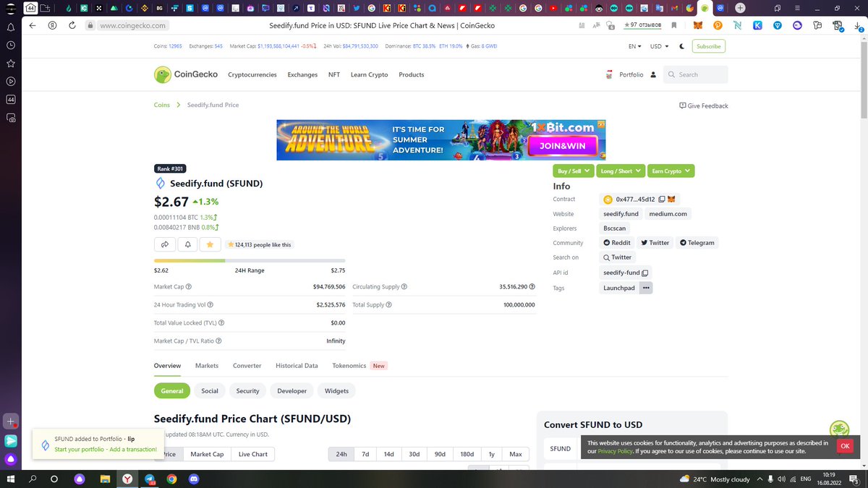Image resolution: width=868 pixels, height=488 pixels.
Task: Toggle dark mode with the moon icon
Action: click(x=681, y=46)
